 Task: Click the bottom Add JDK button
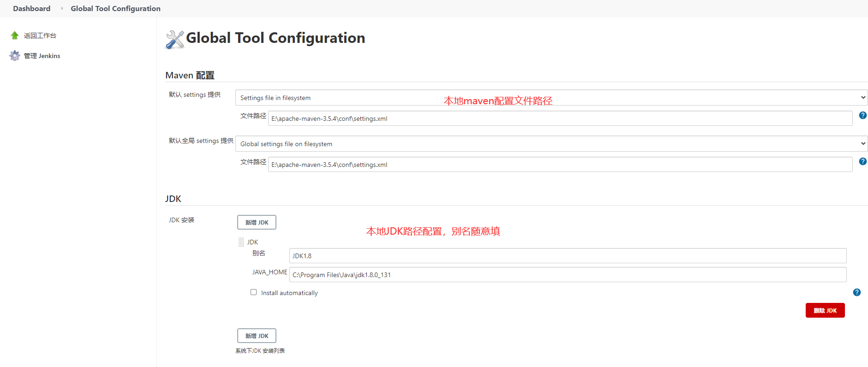click(x=257, y=336)
